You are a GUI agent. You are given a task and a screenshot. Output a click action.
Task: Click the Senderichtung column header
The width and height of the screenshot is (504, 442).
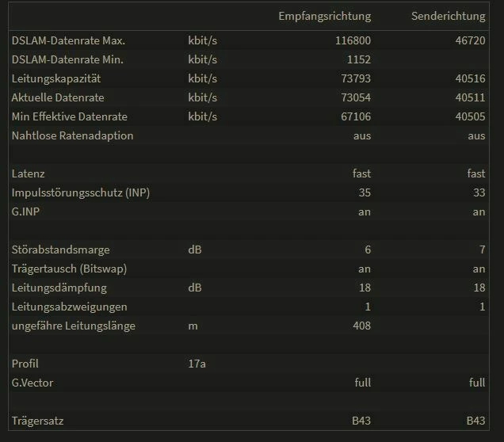[x=448, y=16]
